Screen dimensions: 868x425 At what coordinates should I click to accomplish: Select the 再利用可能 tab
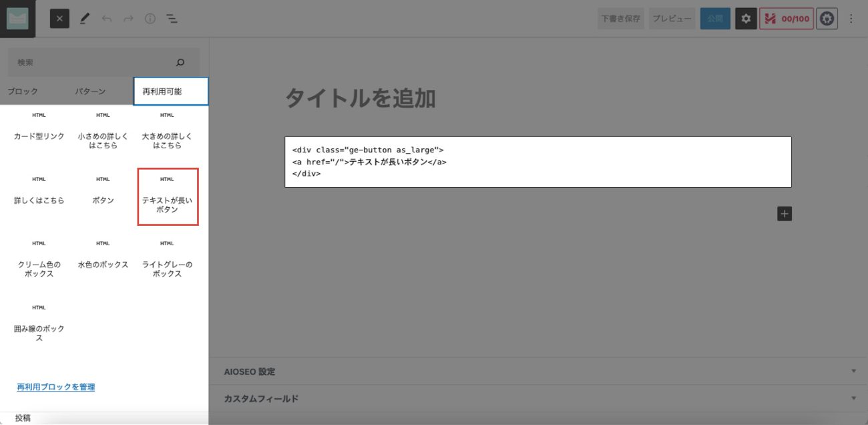point(171,92)
